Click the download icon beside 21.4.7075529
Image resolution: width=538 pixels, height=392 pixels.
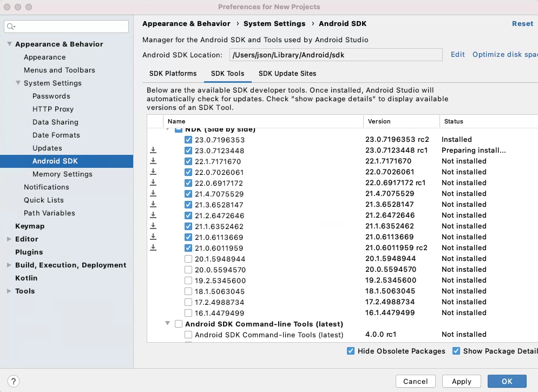click(x=153, y=193)
